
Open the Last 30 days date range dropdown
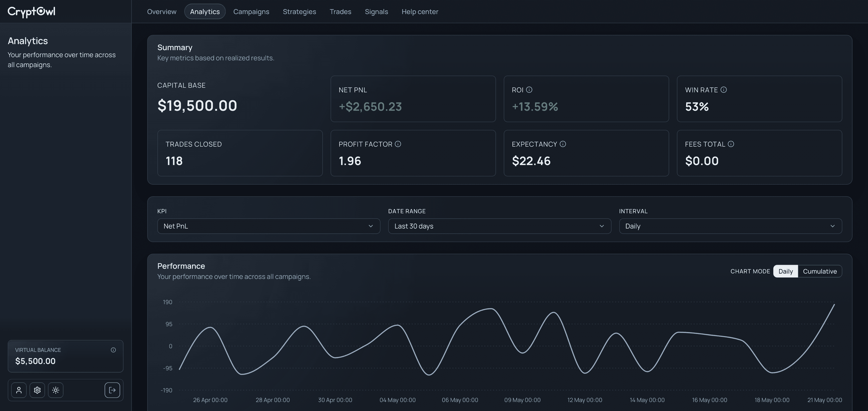(x=499, y=226)
